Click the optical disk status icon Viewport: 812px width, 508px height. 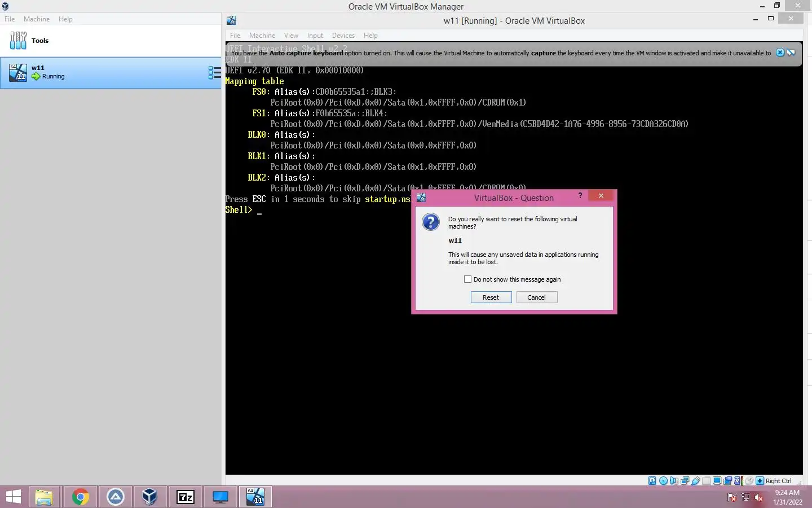click(663, 481)
